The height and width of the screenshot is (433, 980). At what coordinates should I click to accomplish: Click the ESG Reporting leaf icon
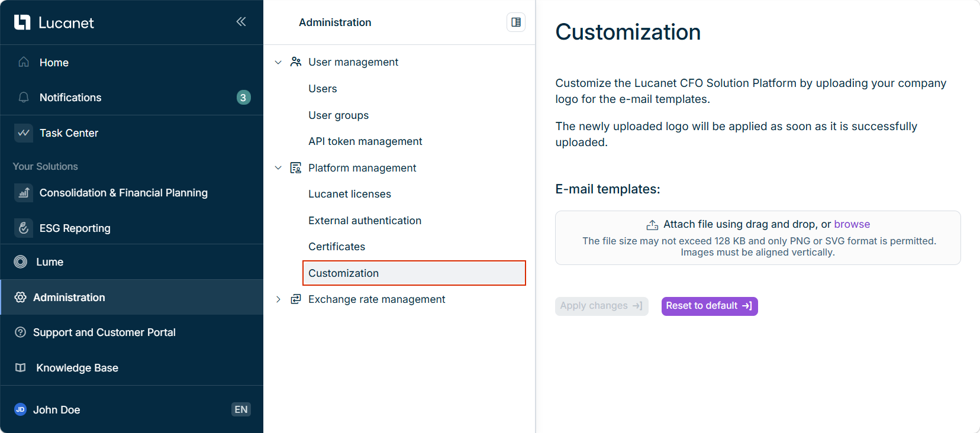[x=24, y=228]
